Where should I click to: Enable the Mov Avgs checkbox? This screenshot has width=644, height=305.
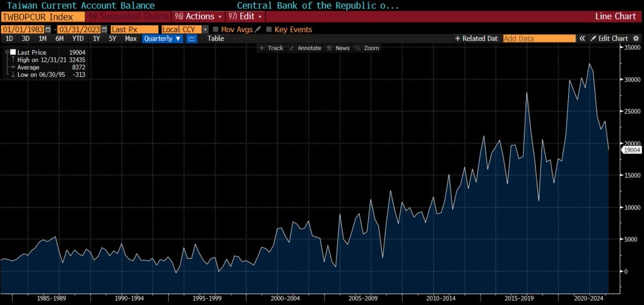216,30
